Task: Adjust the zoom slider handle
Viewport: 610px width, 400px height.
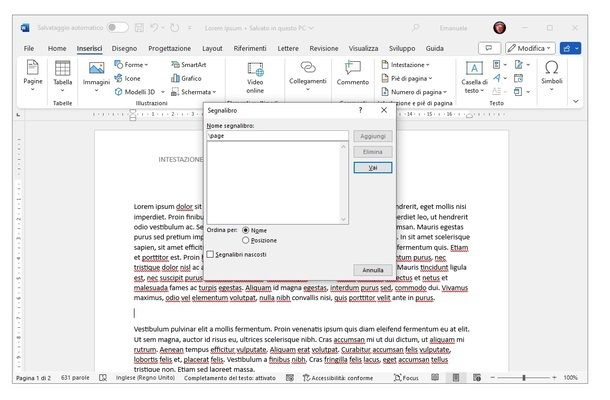Action: 524,377
